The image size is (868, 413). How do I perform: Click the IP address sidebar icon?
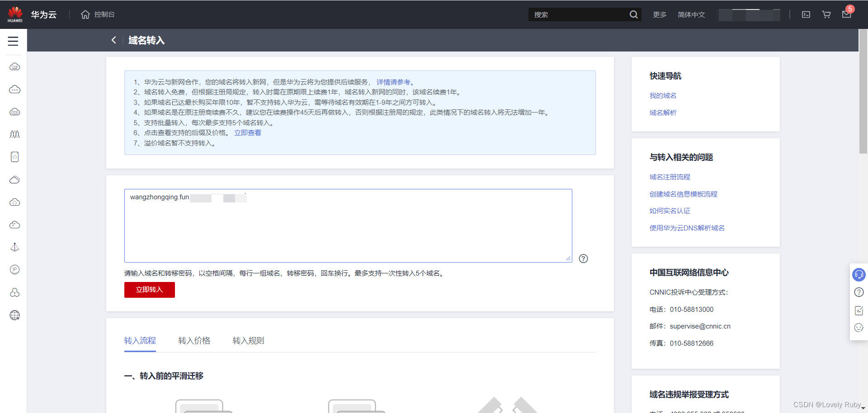pos(15,270)
